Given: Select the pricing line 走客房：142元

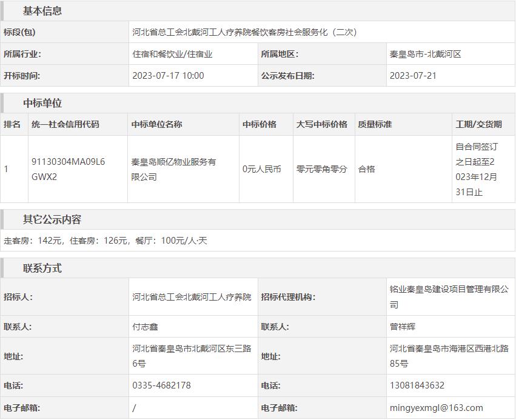Looking at the screenshot, I should click(x=32, y=241).
